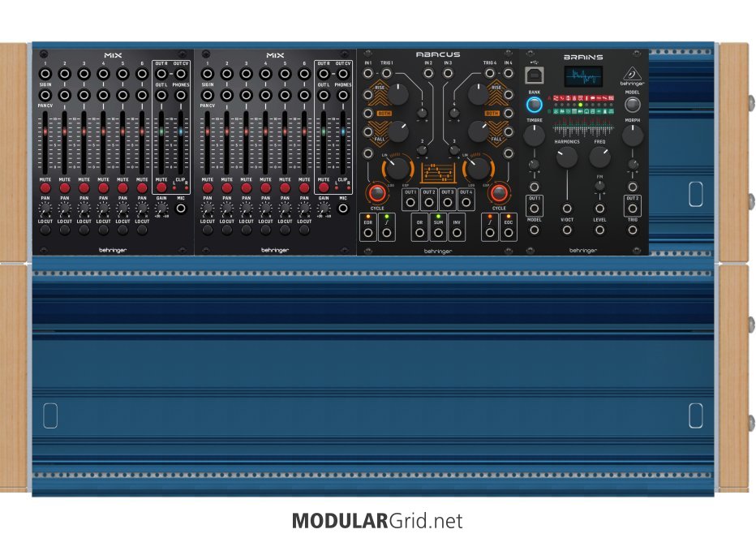Click the OUT 1 jack on Abacus
The image size is (756, 538).
[x=410, y=202]
